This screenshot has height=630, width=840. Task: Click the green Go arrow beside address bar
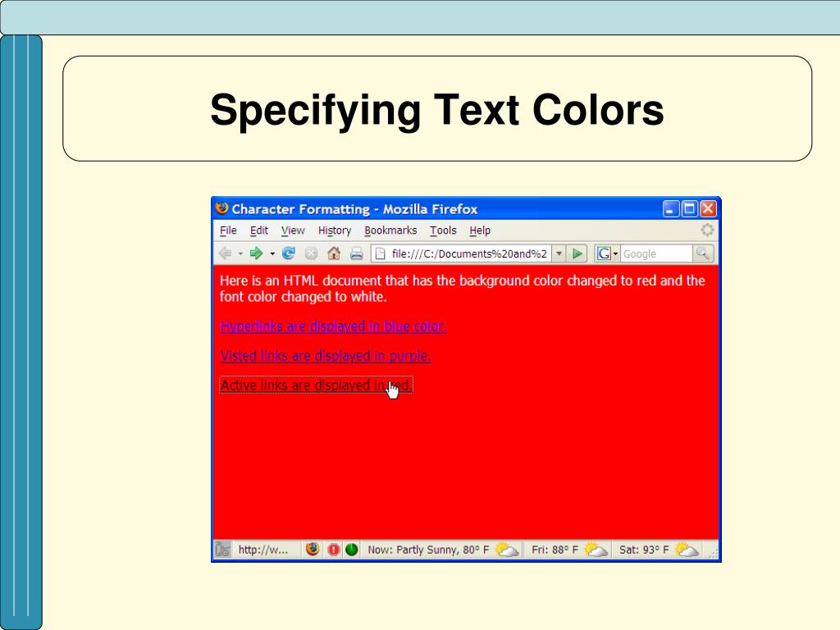(577, 253)
